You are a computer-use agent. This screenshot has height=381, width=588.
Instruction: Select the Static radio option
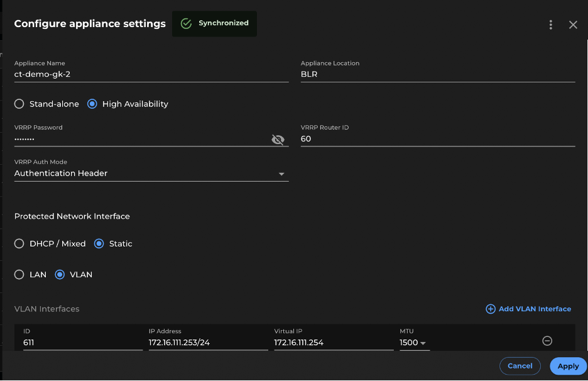coord(99,243)
